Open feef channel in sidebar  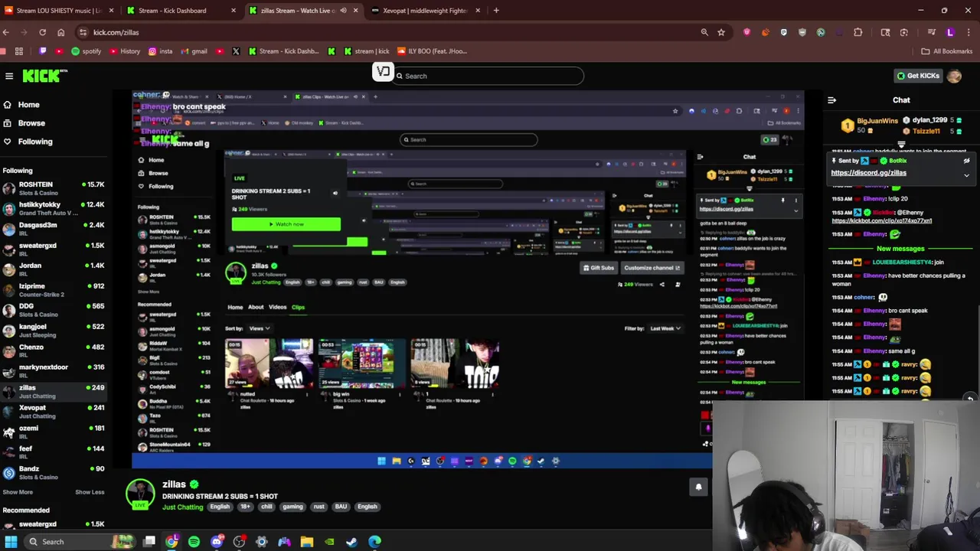point(54,452)
